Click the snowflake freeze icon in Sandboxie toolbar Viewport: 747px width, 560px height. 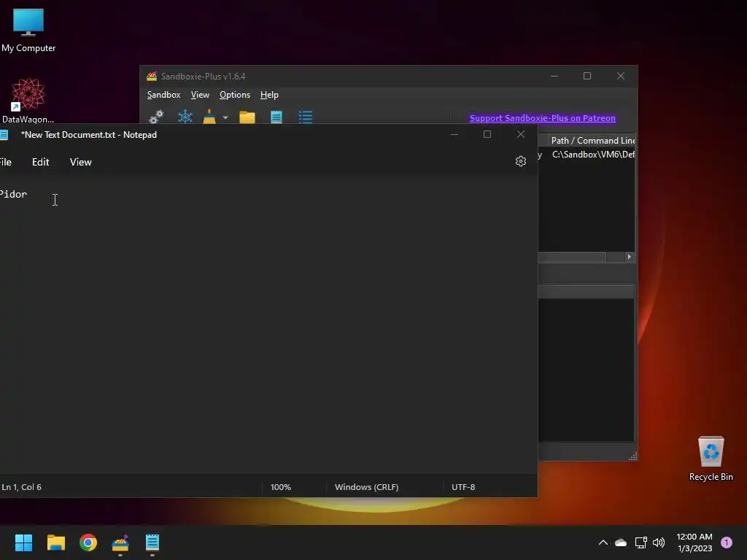[x=185, y=117]
